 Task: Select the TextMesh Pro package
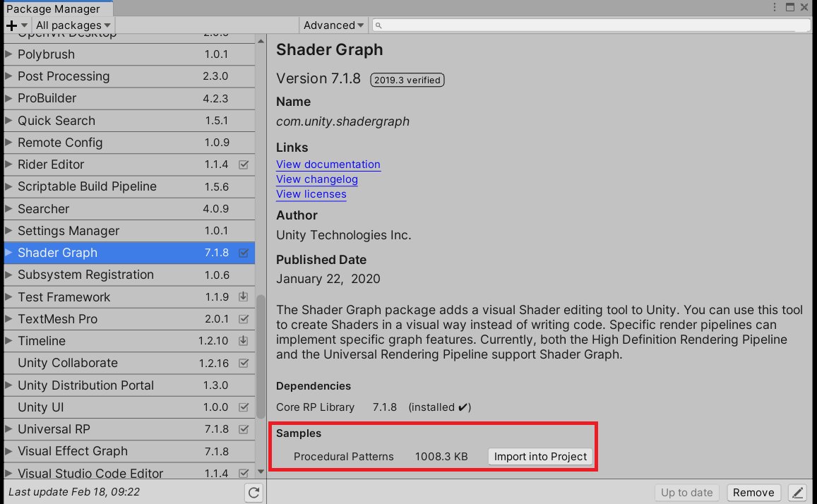tap(129, 318)
